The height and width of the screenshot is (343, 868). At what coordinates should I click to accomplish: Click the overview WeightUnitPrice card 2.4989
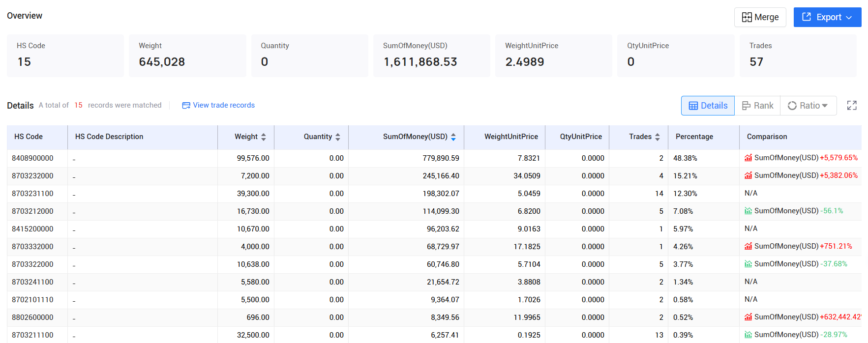pos(553,56)
